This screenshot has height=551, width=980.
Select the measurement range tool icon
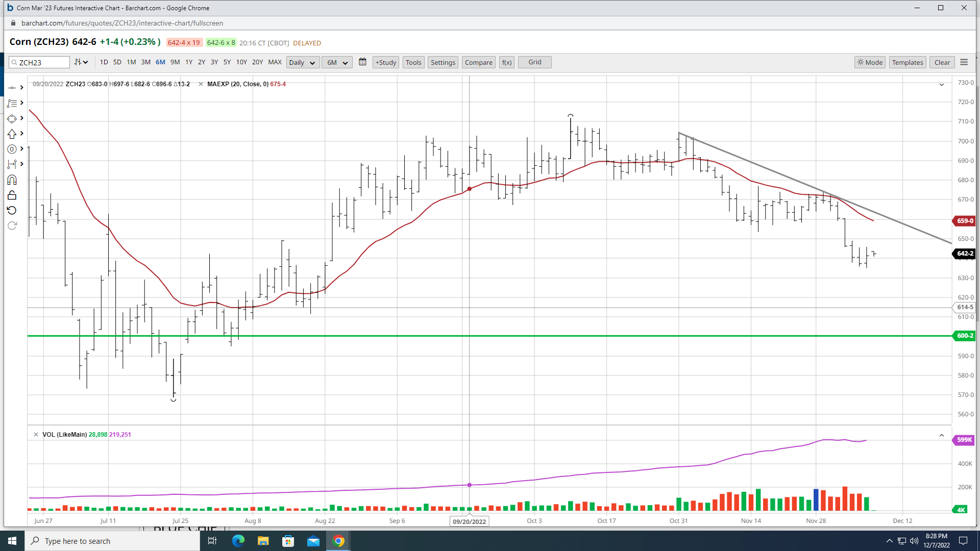12,164
